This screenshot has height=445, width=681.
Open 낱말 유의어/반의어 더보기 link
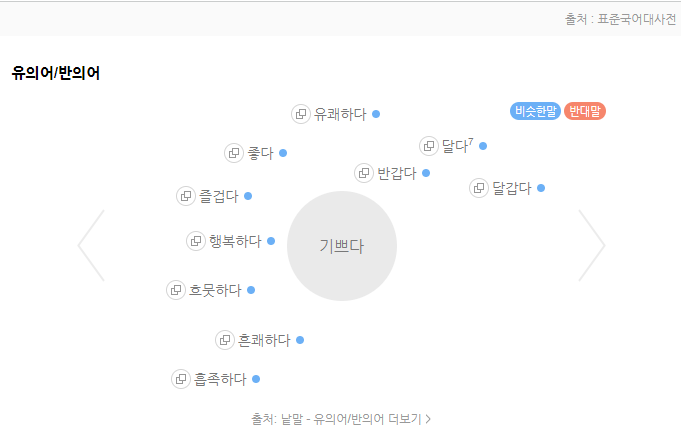pos(341,419)
